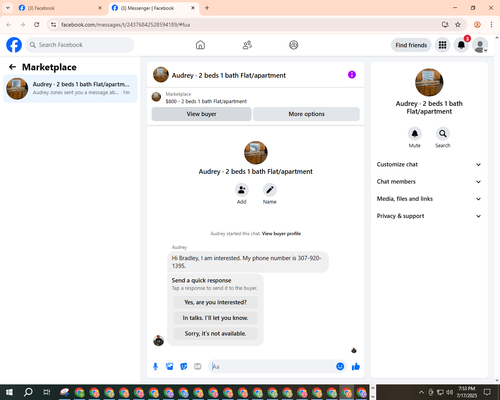Switch to the Messenger | Facebook tab
This screenshot has height=400, width=500.
pos(153,8)
